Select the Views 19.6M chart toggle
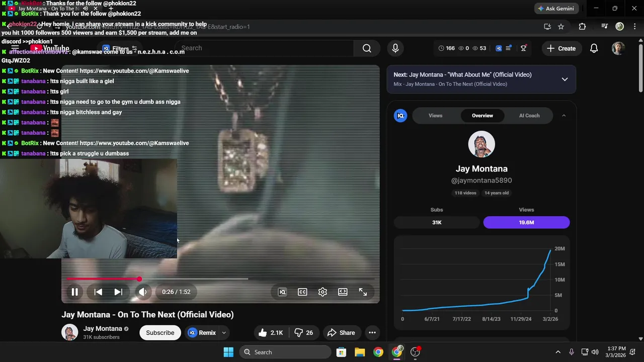 (x=526, y=222)
